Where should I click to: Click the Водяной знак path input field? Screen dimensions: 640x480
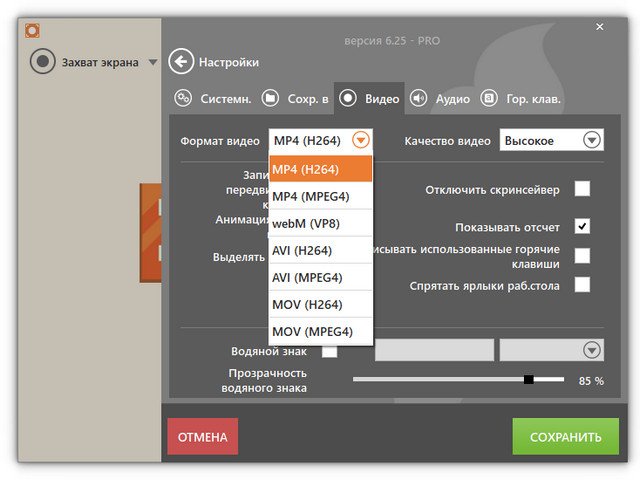434,350
